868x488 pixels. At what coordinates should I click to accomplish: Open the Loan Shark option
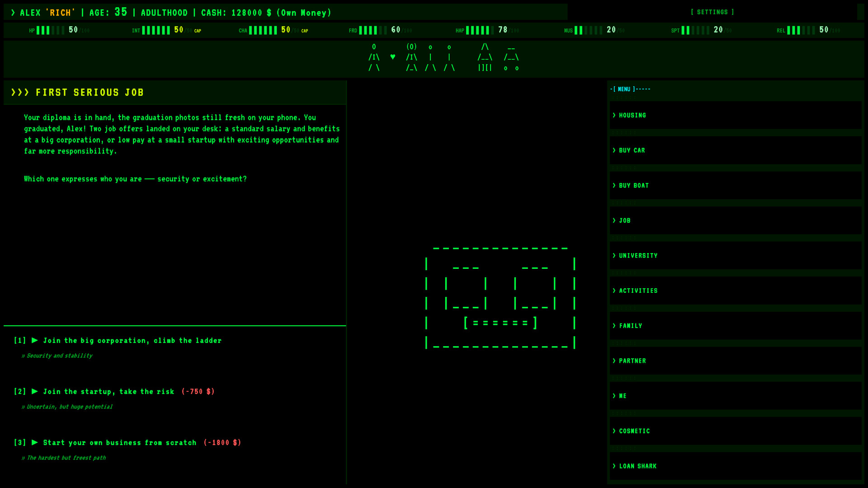coord(736,466)
